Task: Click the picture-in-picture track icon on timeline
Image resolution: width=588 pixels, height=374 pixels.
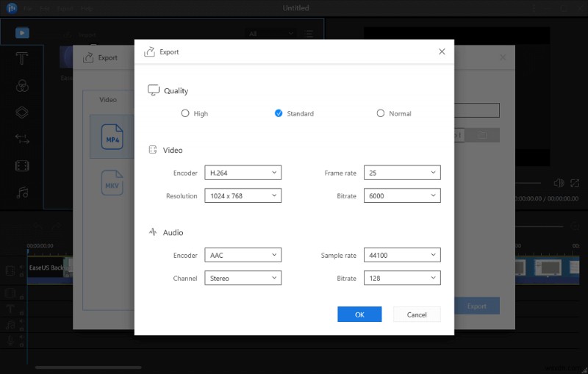Action: (10, 293)
